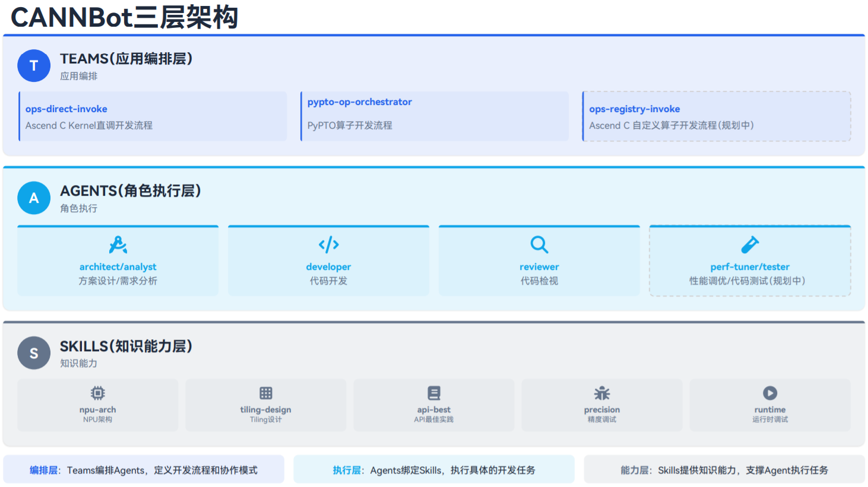
Task: Click the npu-arch chip icon
Action: coord(98,393)
